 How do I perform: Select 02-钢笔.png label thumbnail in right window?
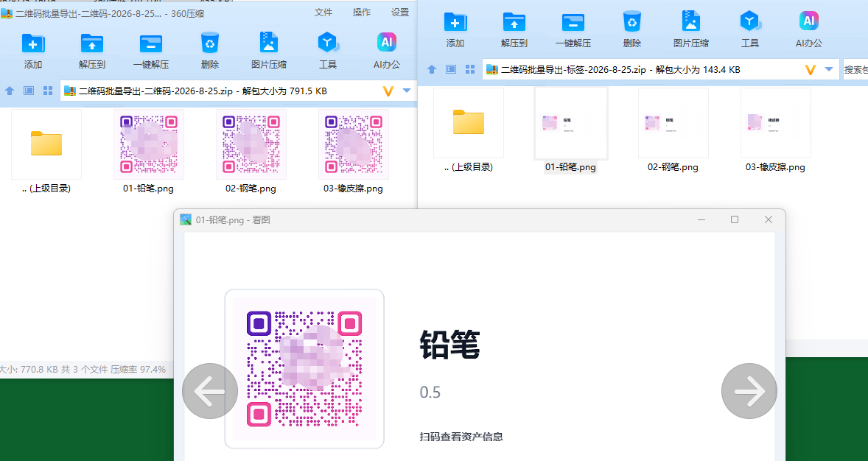(x=673, y=123)
